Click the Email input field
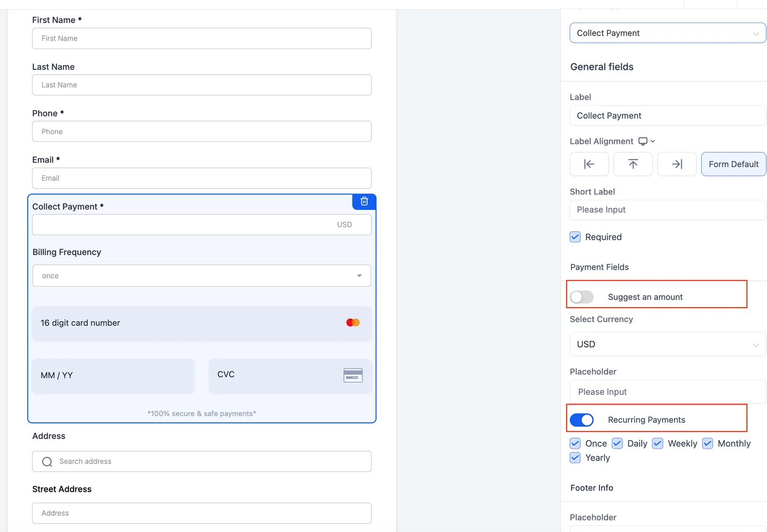 202,178
